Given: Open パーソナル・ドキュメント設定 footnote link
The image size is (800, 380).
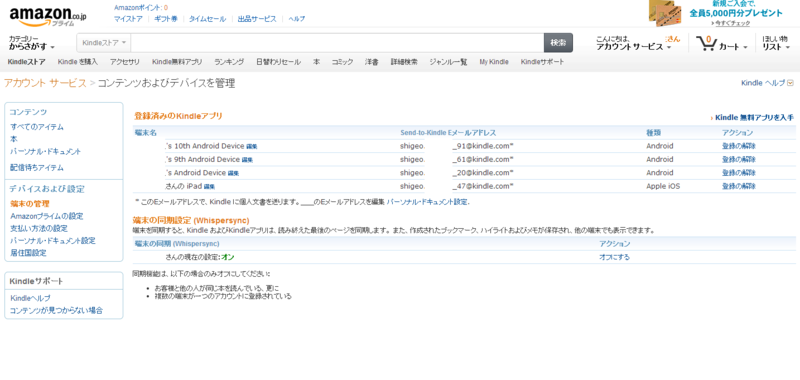Looking at the screenshot, I should [x=427, y=202].
